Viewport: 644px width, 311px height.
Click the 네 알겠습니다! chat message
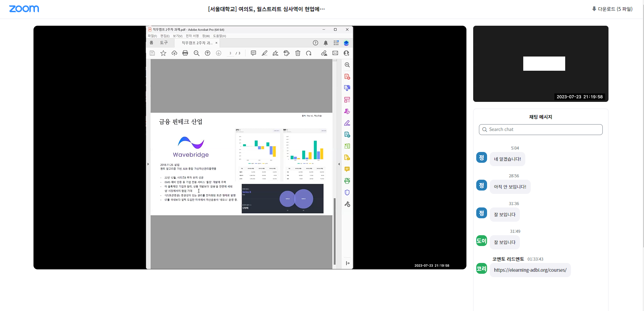(507, 159)
